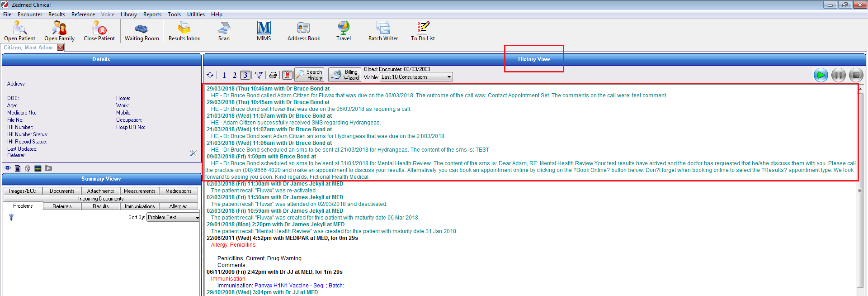868x296 pixels.
Task: Open the Visible consultations dropdown
Action: coord(448,77)
